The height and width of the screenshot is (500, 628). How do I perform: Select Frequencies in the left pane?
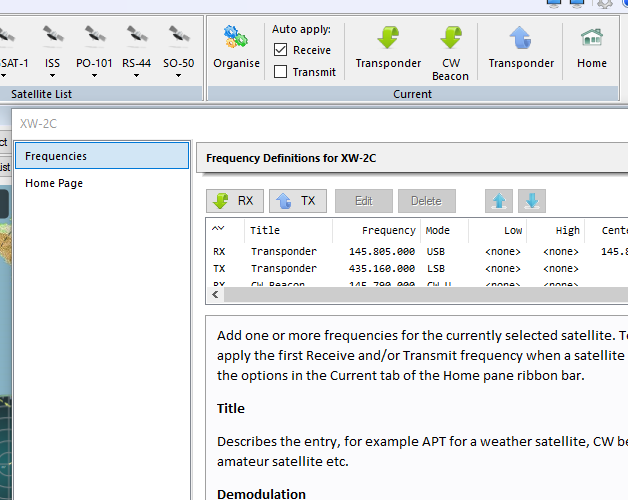click(102, 155)
